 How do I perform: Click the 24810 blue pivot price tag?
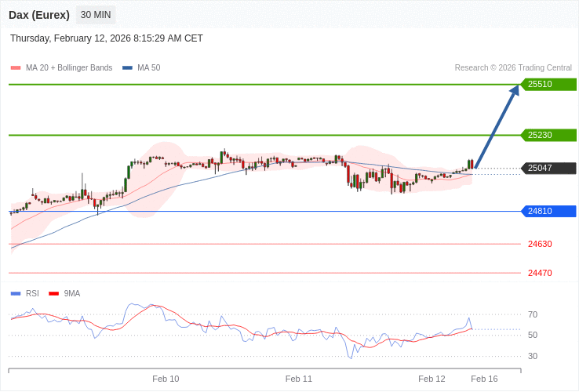pyautogui.click(x=548, y=211)
